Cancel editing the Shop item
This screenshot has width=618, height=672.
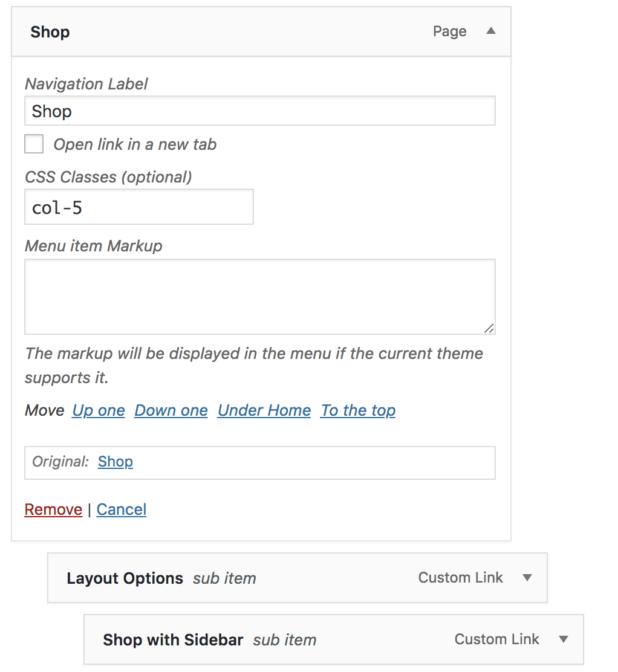coord(122,509)
